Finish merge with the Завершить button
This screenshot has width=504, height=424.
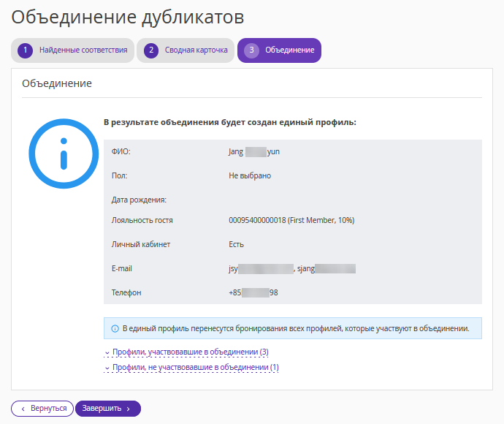point(108,408)
